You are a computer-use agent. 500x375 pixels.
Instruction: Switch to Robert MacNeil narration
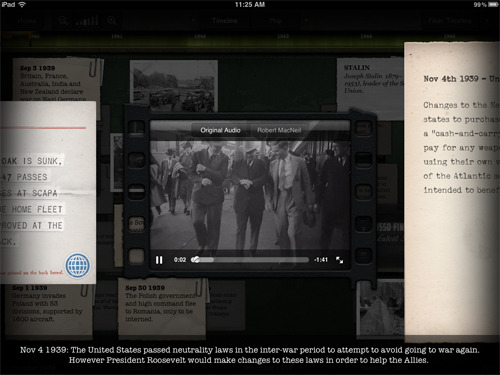click(279, 130)
